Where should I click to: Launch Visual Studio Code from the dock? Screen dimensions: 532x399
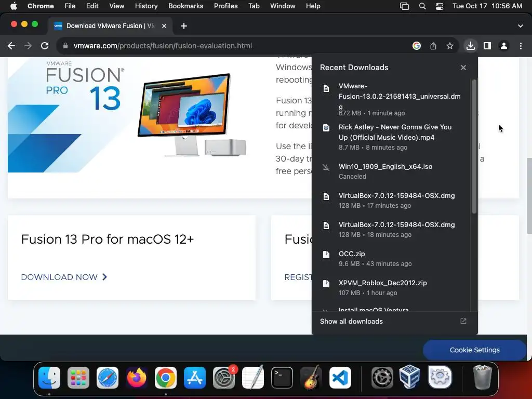coord(340,377)
